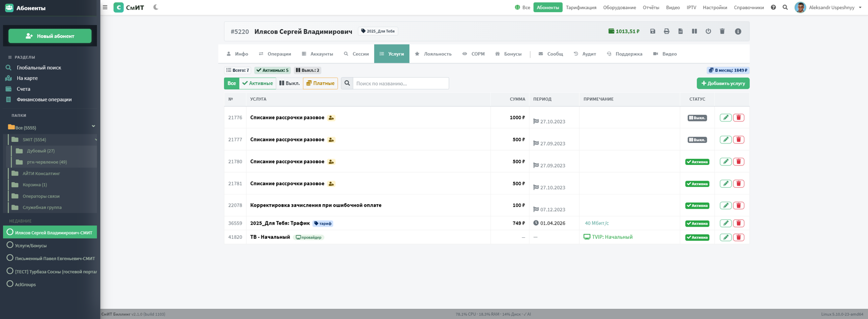The height and width of the screenshot is (319, 868).
Task: Toggle Активна status of service 21780
Action: point(697,162)
